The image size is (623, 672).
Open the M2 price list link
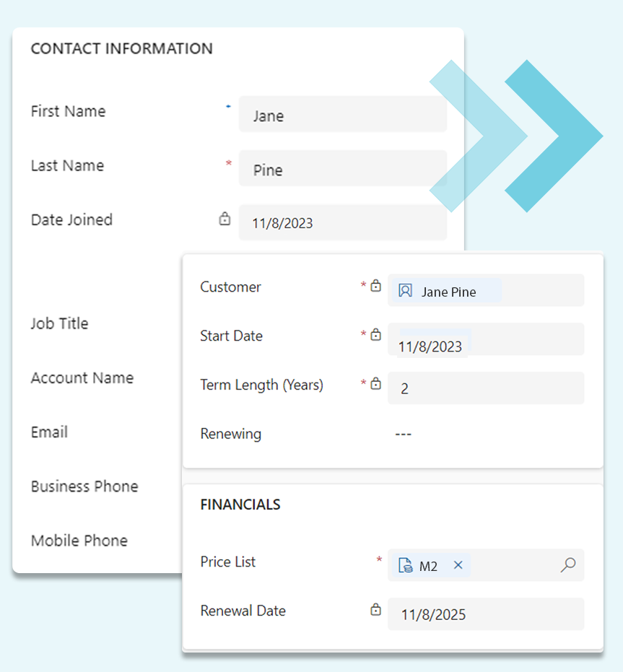[x=428, y=567]
